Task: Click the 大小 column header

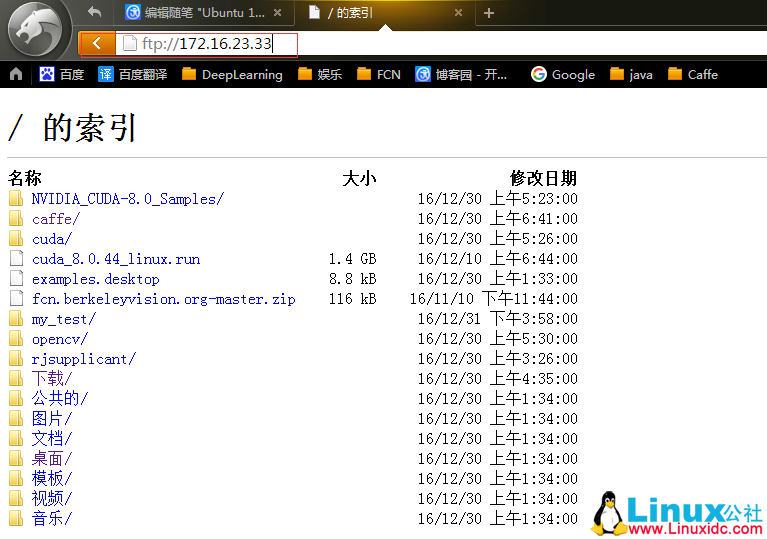Action: [360, 178]
